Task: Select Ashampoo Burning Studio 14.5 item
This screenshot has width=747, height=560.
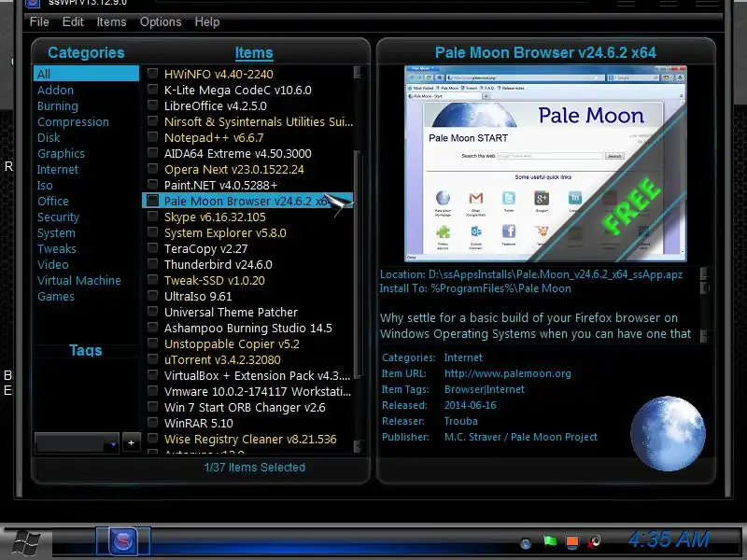Action: click(248, 329)
